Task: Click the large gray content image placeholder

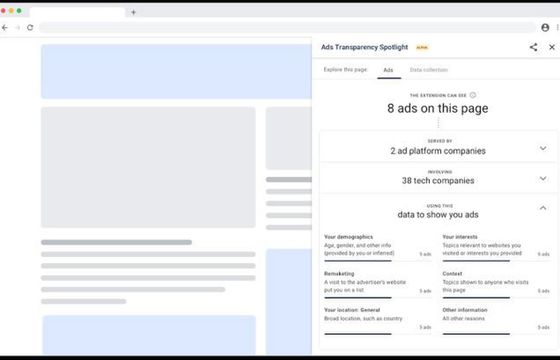Action: tap(148, 167)
